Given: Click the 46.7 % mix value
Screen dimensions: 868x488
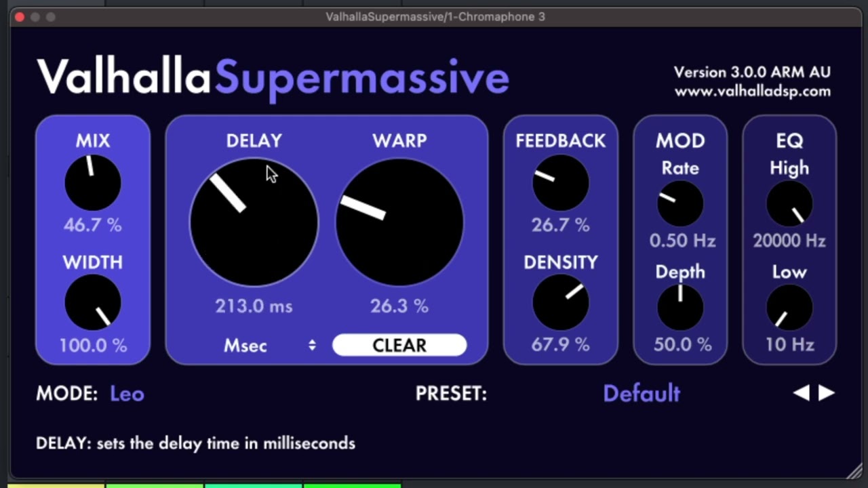Looking at the screenshot, I should click(93, 225).
